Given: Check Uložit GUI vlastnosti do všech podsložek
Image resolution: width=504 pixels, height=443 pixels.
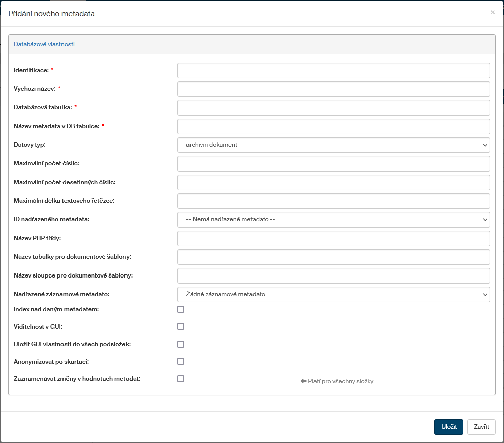Looking at the screenshot, I should point(181,344).
